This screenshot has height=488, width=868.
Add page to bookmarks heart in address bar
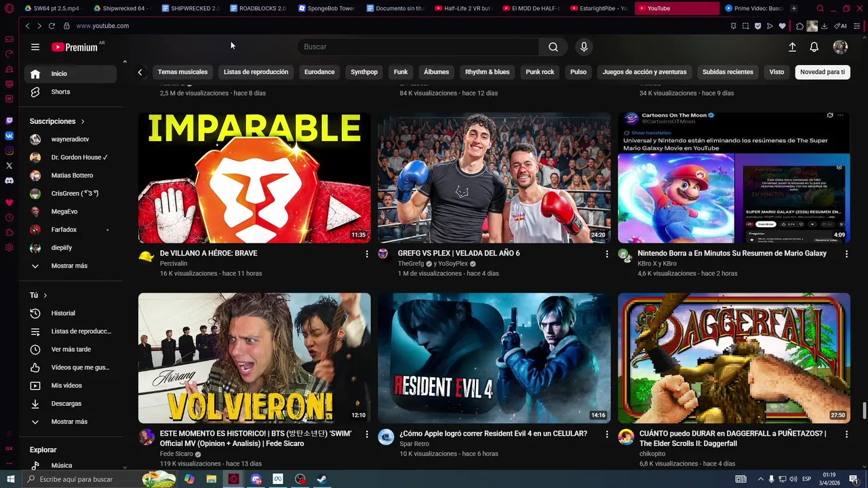tap(782, 26)
